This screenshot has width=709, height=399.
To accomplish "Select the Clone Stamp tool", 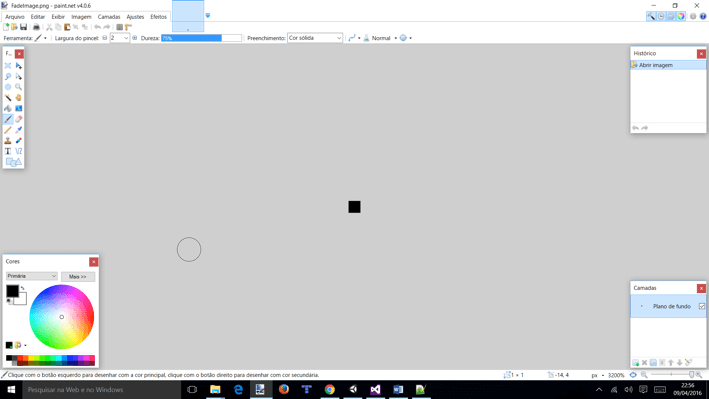I will coord(8,141).
